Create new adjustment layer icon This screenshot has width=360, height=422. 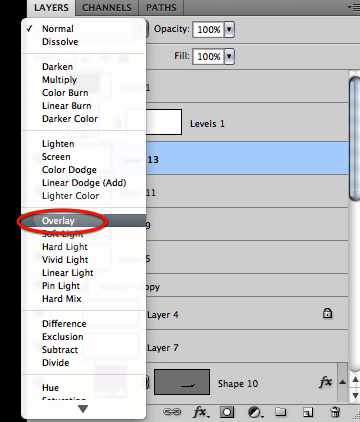pyautogui.click(x=256, y=412)
